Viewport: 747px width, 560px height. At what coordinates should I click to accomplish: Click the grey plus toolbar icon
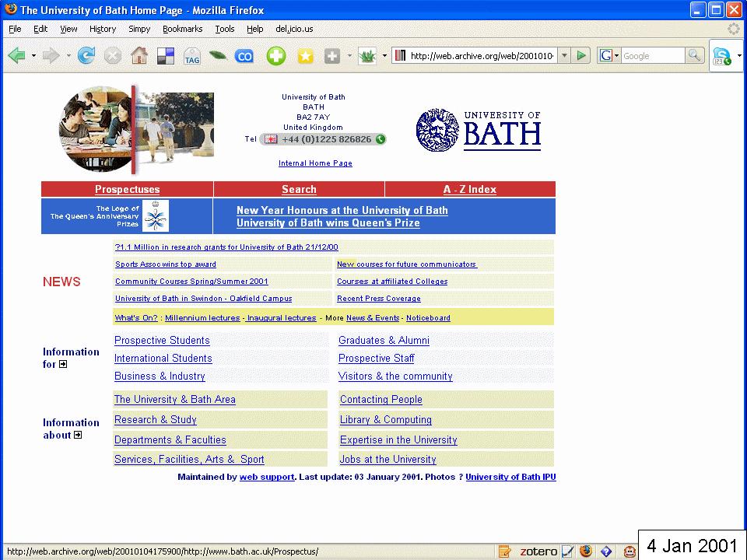[x=332, y=56]
